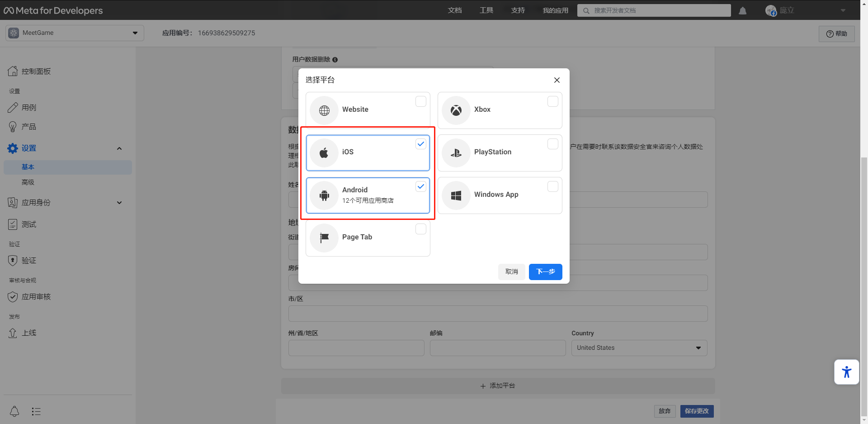Tick the Page Tab checkbox
Screen dimensions: 868x424
(421, 229)
